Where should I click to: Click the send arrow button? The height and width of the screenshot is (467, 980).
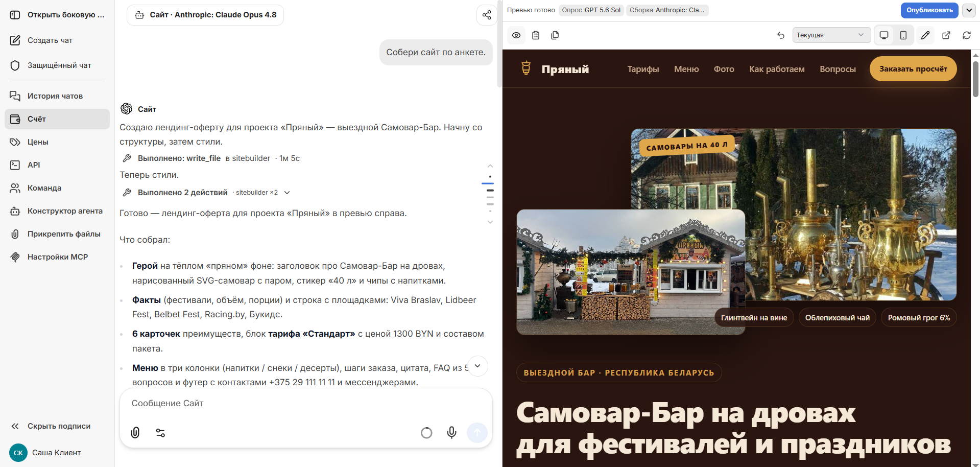click(477, 433)
